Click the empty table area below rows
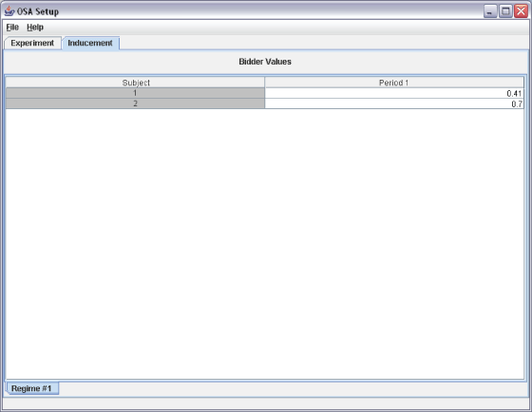The width and height of the screenshot is (532, 412). [x=265, y=243]
